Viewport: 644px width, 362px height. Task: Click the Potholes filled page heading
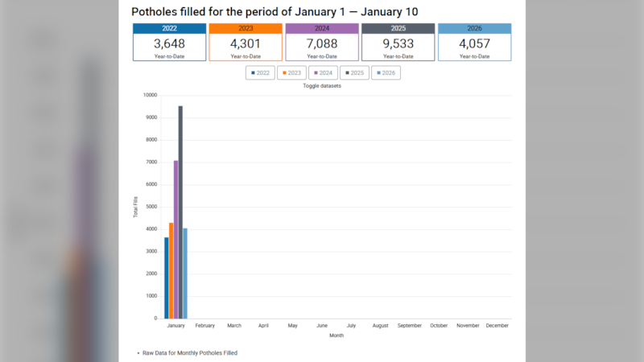click(x=275, y=11)
